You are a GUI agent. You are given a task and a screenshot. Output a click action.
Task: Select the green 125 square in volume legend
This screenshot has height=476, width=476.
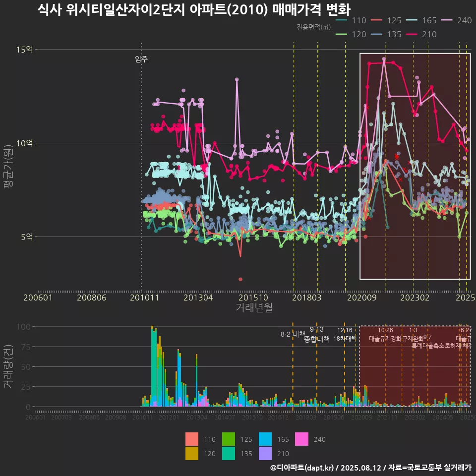click(x=229, y=439)
